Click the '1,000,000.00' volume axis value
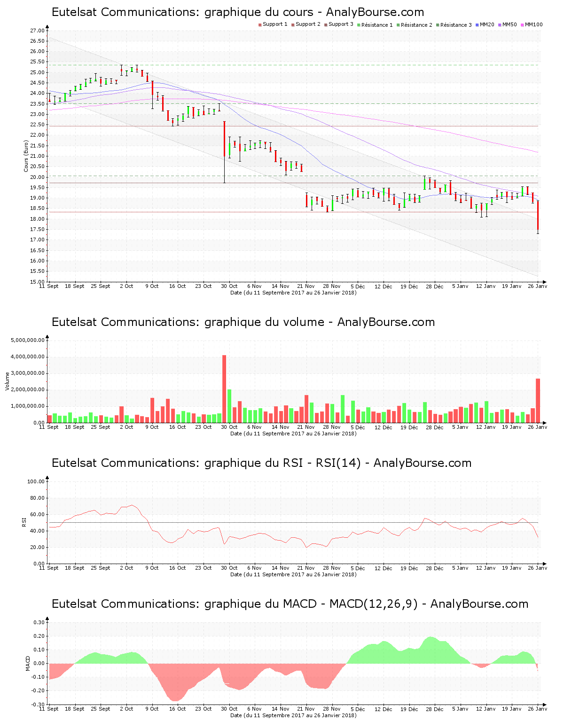The image size is (564, 728). 28,406
